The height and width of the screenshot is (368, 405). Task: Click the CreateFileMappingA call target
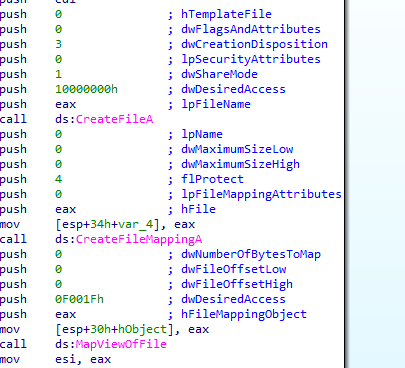[139, 239]
